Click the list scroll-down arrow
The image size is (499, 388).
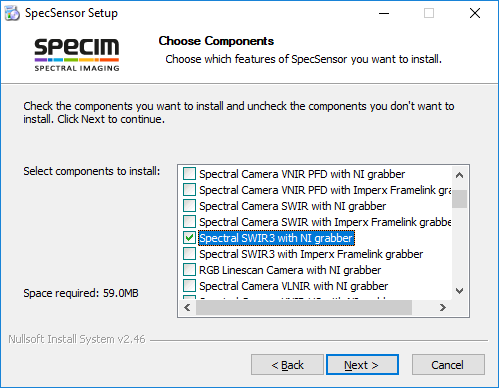point(459,291)
